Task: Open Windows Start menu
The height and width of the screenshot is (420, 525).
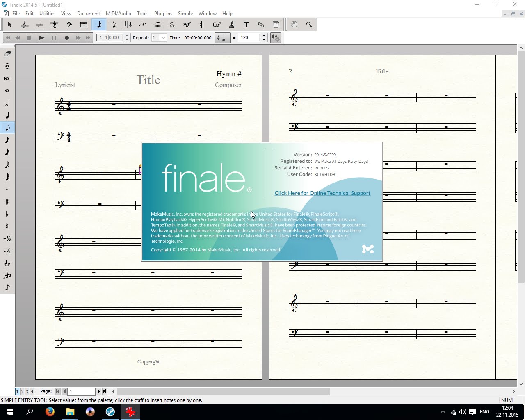Action: 10,412
